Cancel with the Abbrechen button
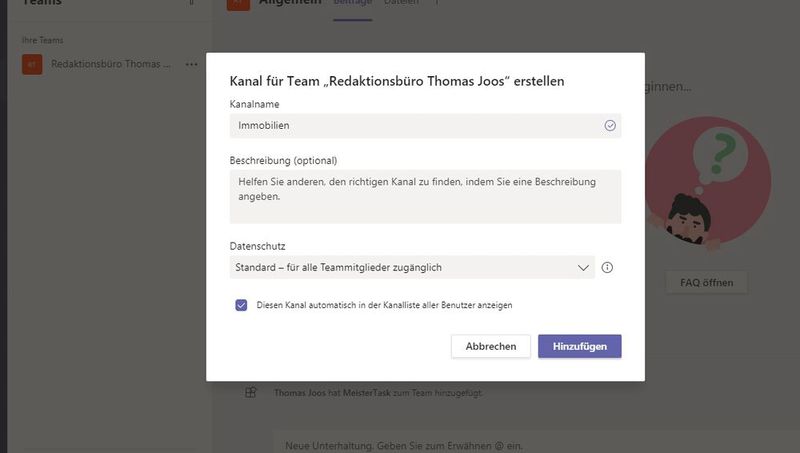The width and height of the screenshot is (800, 453). 491,346
